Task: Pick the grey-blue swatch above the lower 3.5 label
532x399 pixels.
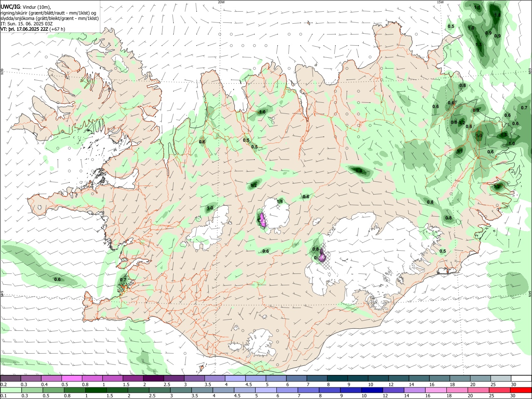Action: pyautogui.click(x=202, y=390)
